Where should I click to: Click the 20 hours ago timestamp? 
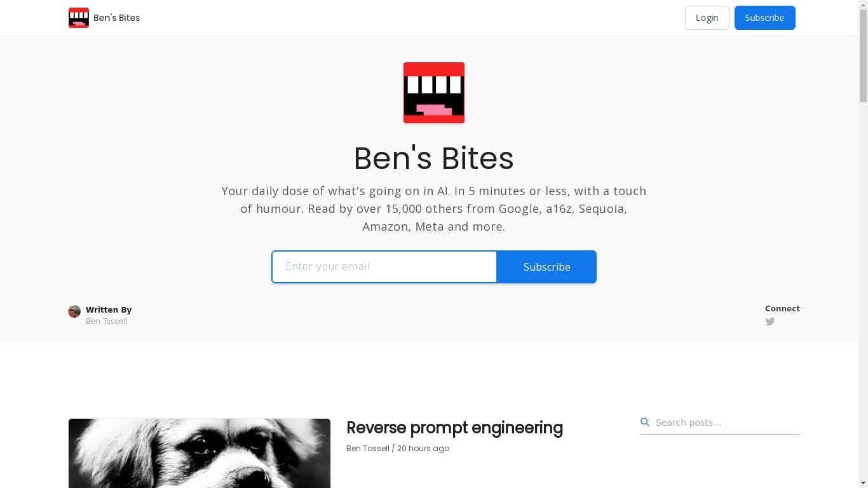click(x=423, y=449)
